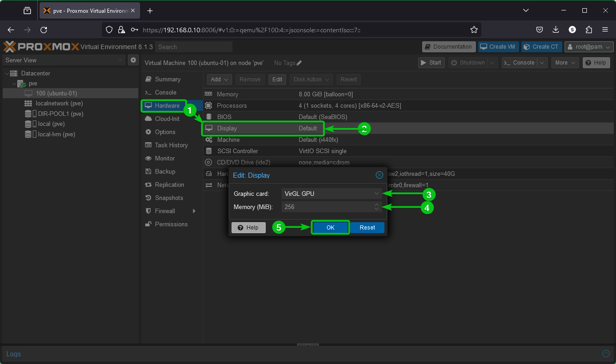Open the Backup tab
Screen dimensions: 616x364
(172, 171)
